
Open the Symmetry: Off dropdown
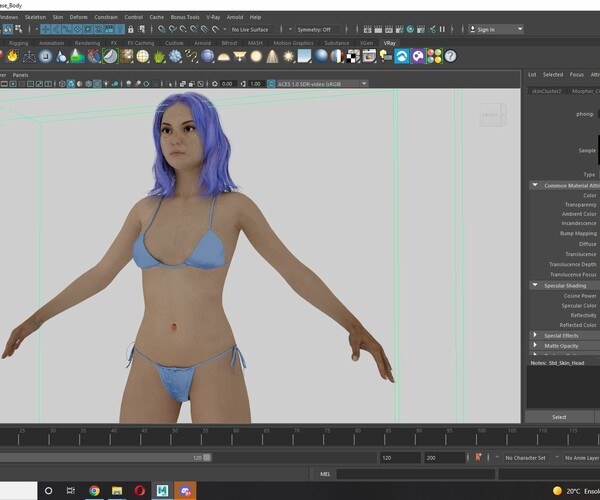[317, 29]
